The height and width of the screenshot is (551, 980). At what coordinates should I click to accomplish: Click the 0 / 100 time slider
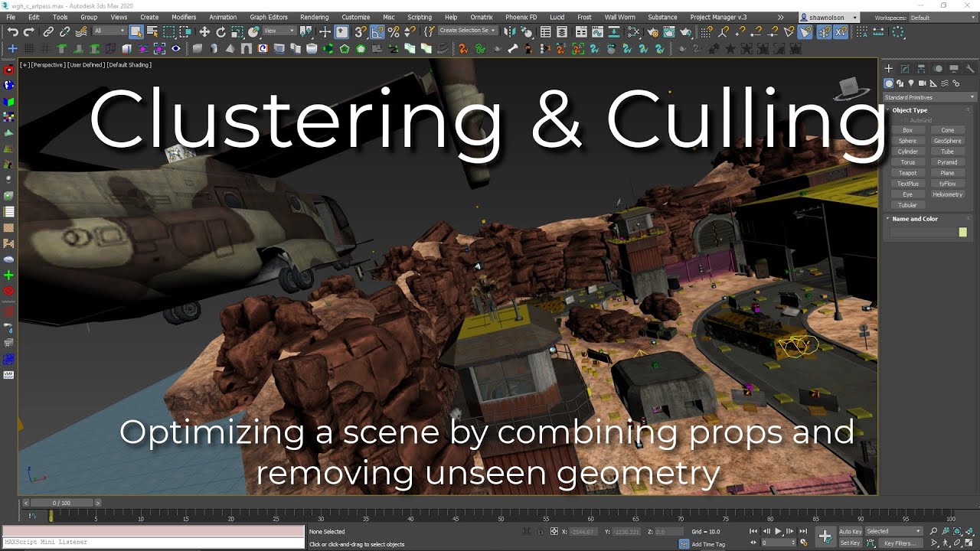point(61,503)
